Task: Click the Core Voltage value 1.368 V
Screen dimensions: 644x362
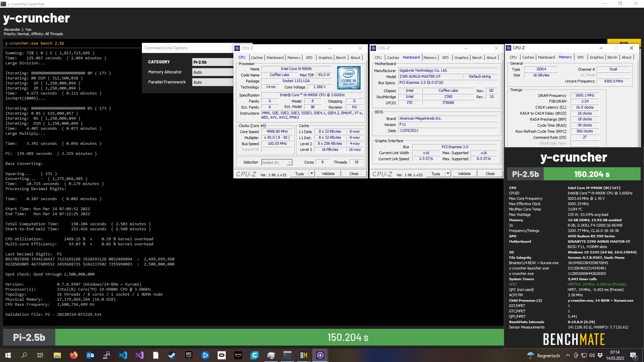Action: click(319, 87)
